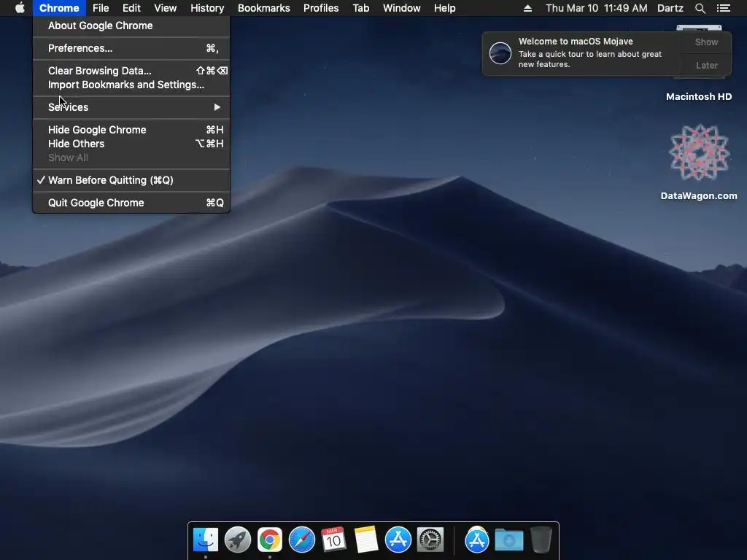747x560 pixels.
Task: Open the Notification Center list icon
Action: (x=723, y=8)
